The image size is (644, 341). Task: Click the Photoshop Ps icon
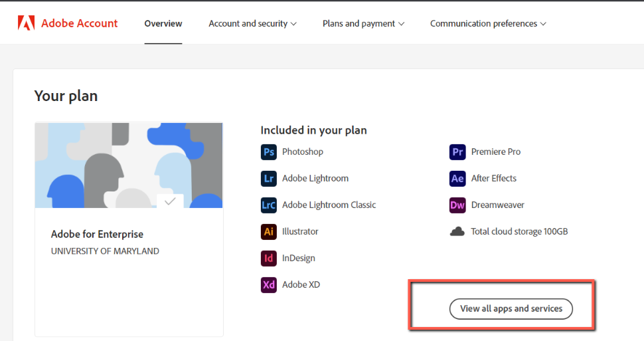coord(269,152)
